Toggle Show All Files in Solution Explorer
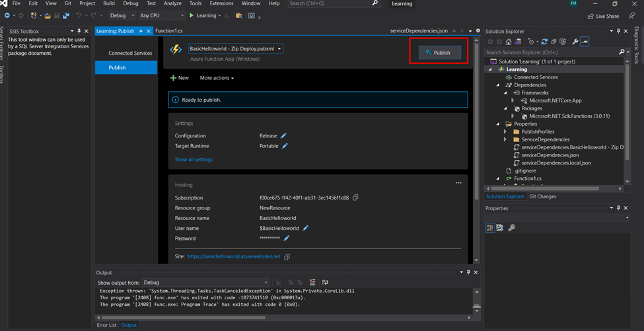Viewport: 644px width, 331px height. point(563,42)
